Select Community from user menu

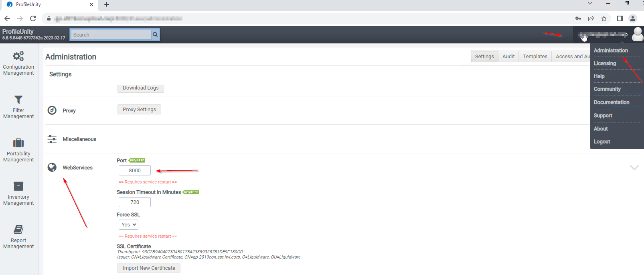(607, 89)
